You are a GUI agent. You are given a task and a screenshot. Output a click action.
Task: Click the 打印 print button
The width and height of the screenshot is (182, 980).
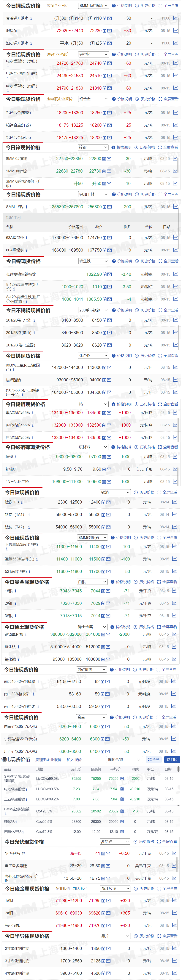pos(172,760)
